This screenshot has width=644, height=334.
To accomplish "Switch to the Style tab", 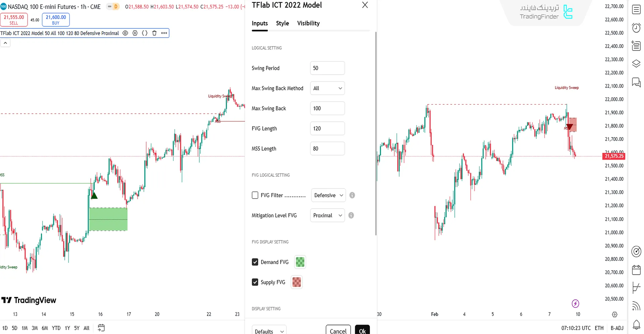I will 282,23.
